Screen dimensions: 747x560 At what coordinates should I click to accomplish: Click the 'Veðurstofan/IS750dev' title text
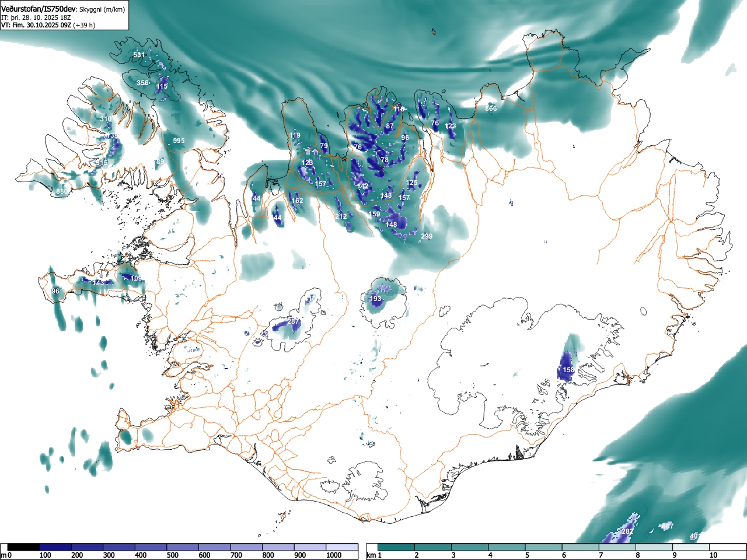(39, 9)
